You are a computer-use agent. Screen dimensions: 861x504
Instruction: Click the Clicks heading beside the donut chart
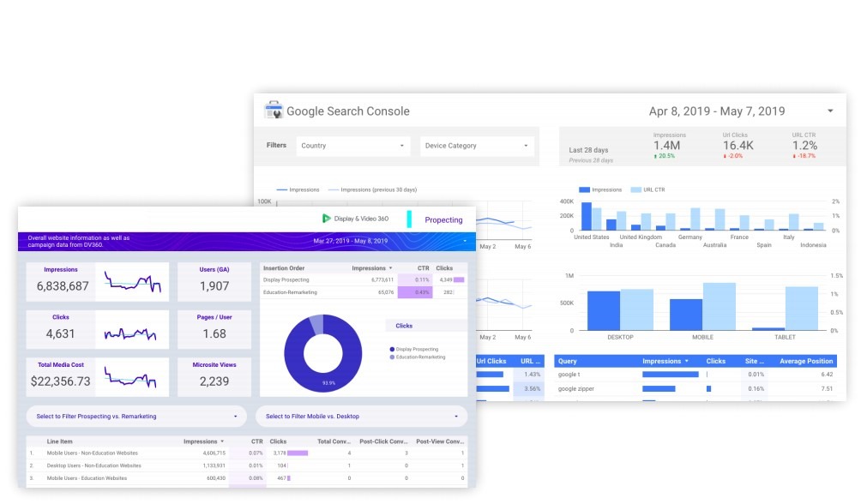tap(404, 326)
